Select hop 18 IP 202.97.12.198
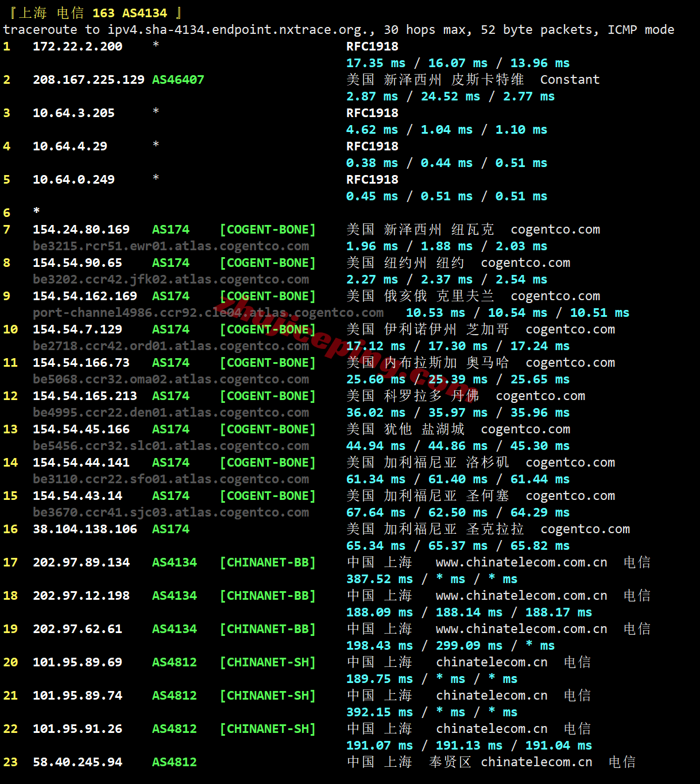This screenshot has width=700, height=784. pos(81,596)
